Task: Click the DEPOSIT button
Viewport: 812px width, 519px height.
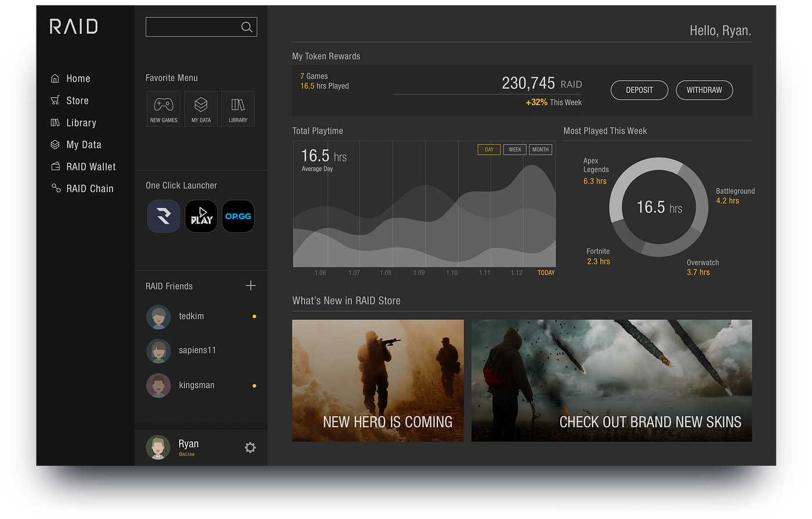Action: [x=640, y=90]
